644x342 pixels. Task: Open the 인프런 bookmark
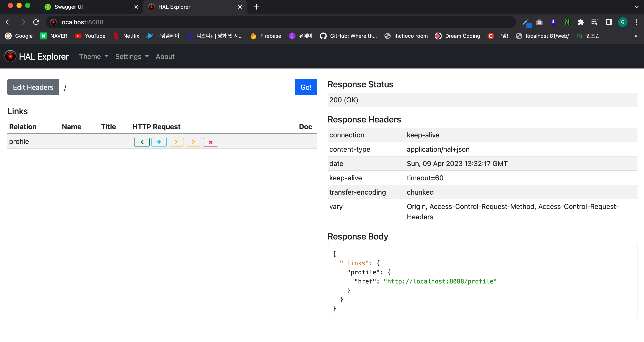tap(588, 36)
